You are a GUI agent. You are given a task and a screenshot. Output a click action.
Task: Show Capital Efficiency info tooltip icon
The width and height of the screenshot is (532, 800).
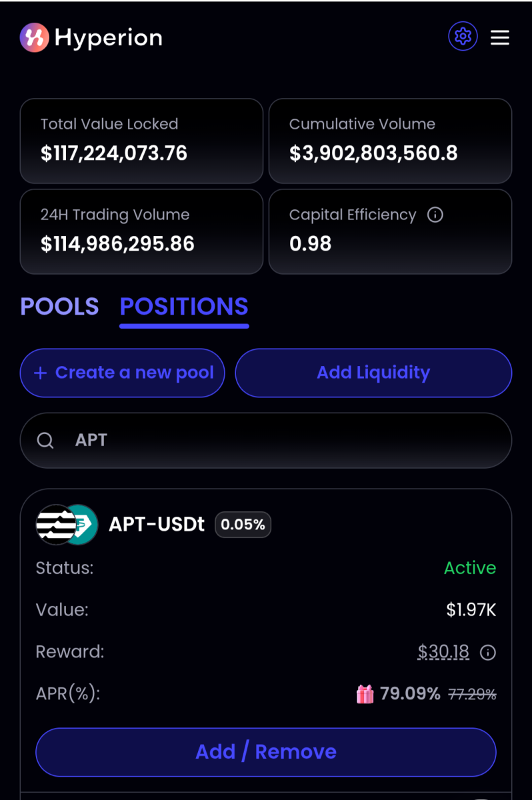[435, 215]
